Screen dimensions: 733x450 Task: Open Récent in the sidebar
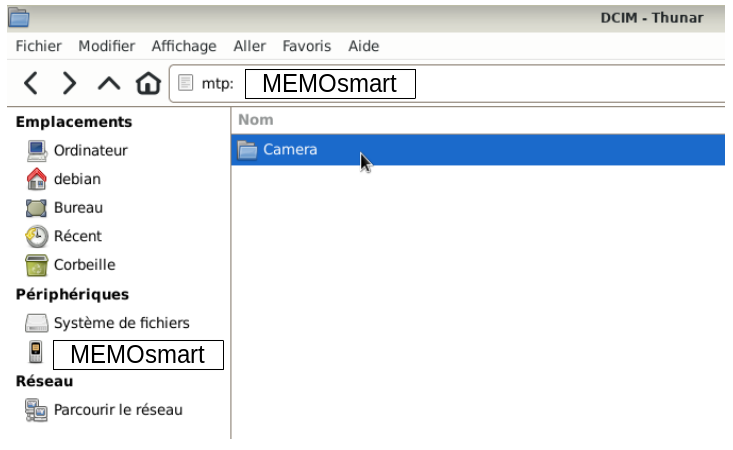tap(78, 236)
